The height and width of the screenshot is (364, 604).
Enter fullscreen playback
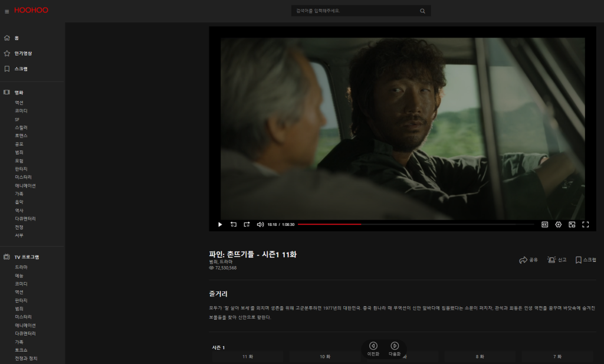[586, 224]
